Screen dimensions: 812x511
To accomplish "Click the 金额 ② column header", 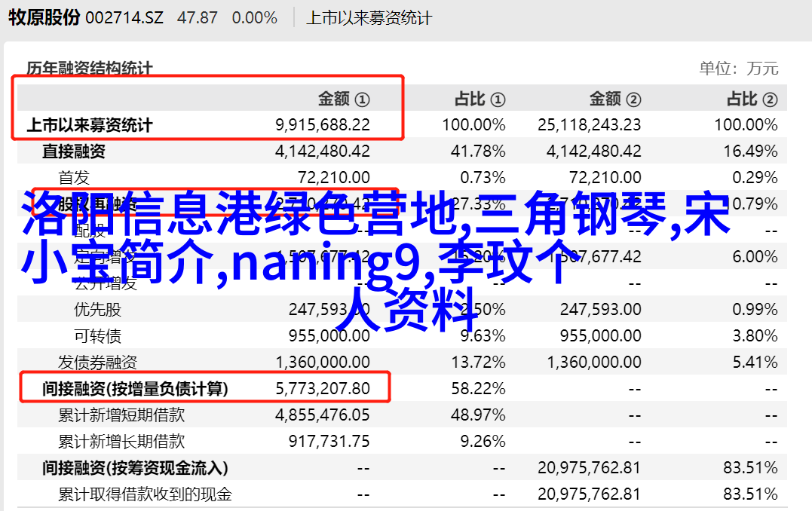I will click(615, 99).
